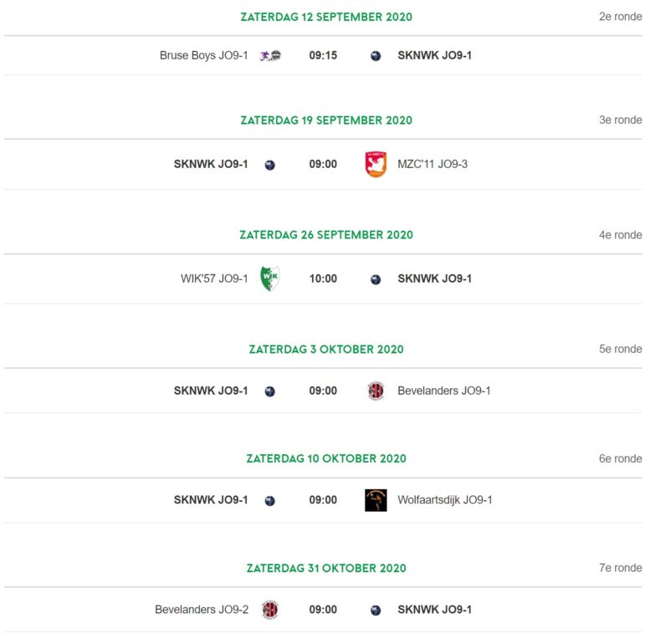Click the MZC'11 red shield logo
Image resolution: width=650 pixels, height=644 pixels.
click(x=376, y=164)
